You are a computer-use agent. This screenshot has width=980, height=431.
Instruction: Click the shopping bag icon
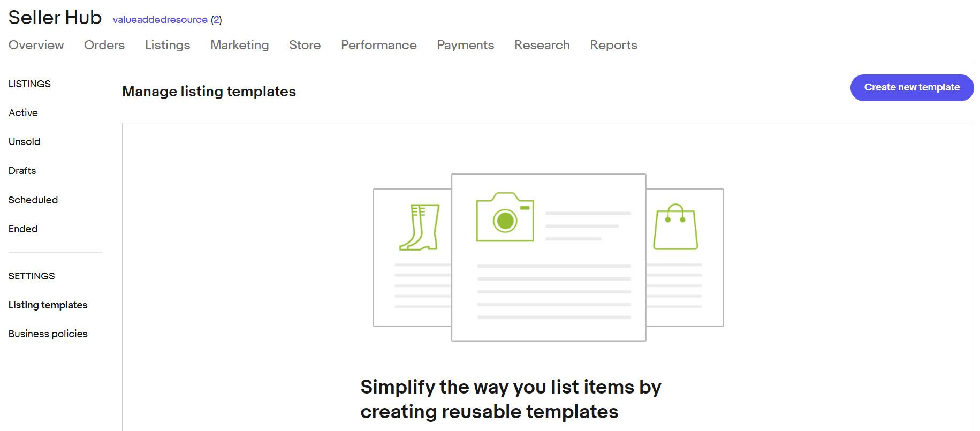pyautogui.click(x=675, y=227)
